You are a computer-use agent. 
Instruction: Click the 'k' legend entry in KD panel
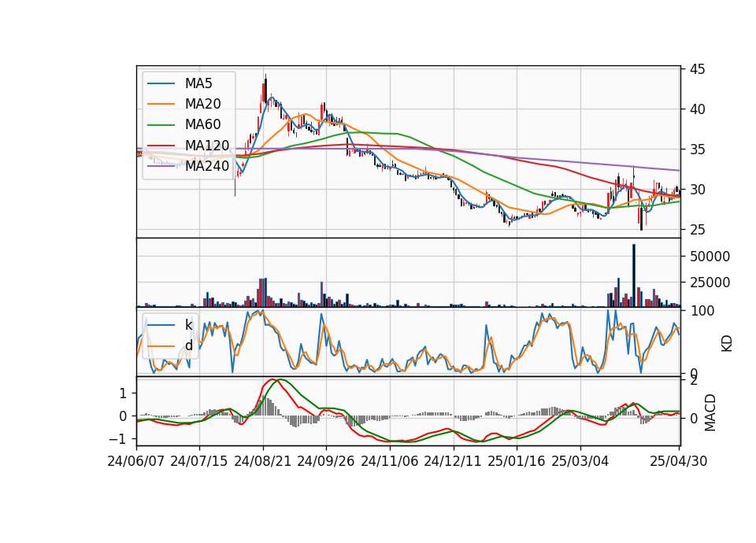(x=188, y=325)
